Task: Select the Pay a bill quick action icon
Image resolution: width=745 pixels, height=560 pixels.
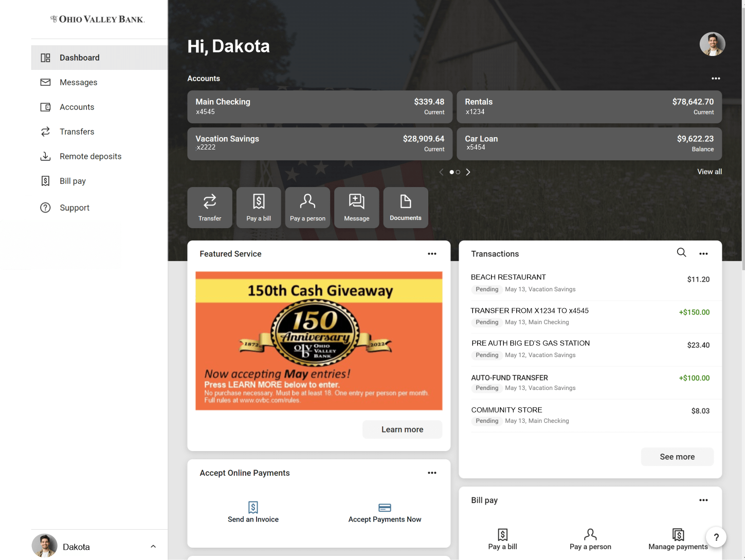Action: [258, 207]
